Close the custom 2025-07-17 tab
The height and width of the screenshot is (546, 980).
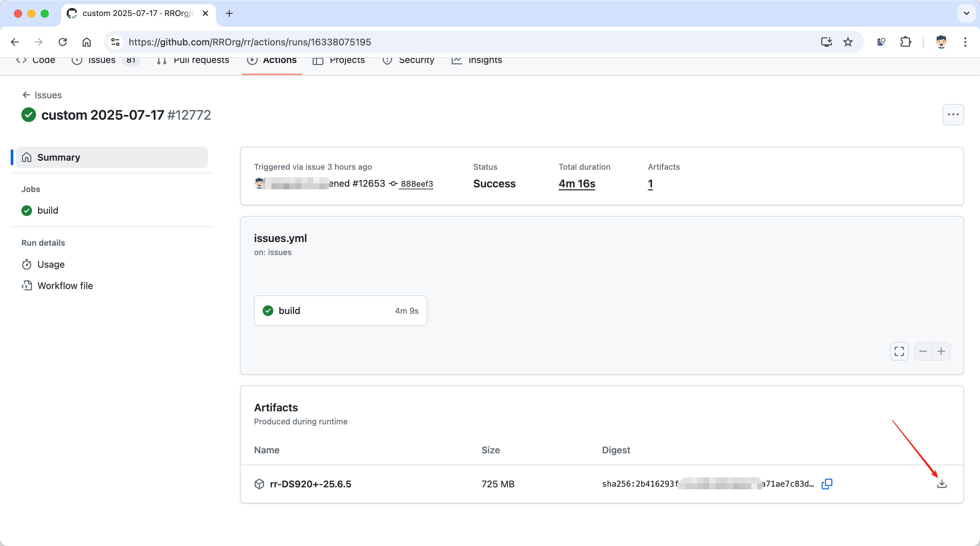[205, 13]
